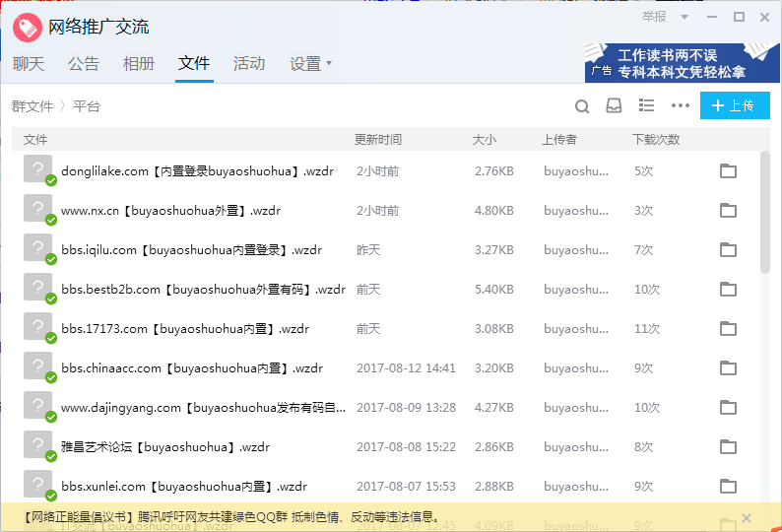The width and height of the screenshot is (782, 532).
Task: Sort by the 文件 column header
Action: [x=35, y=140]
